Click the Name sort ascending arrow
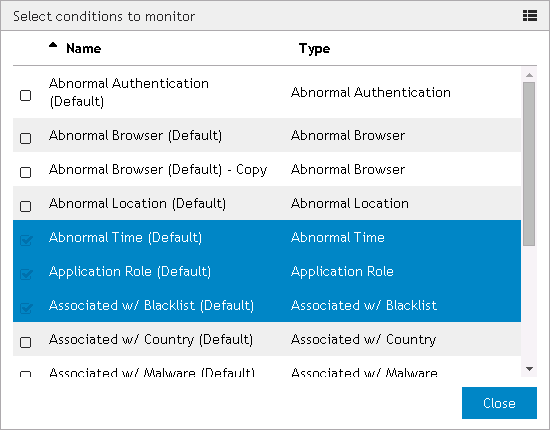 pyautogui.click(x=53, y=45)
